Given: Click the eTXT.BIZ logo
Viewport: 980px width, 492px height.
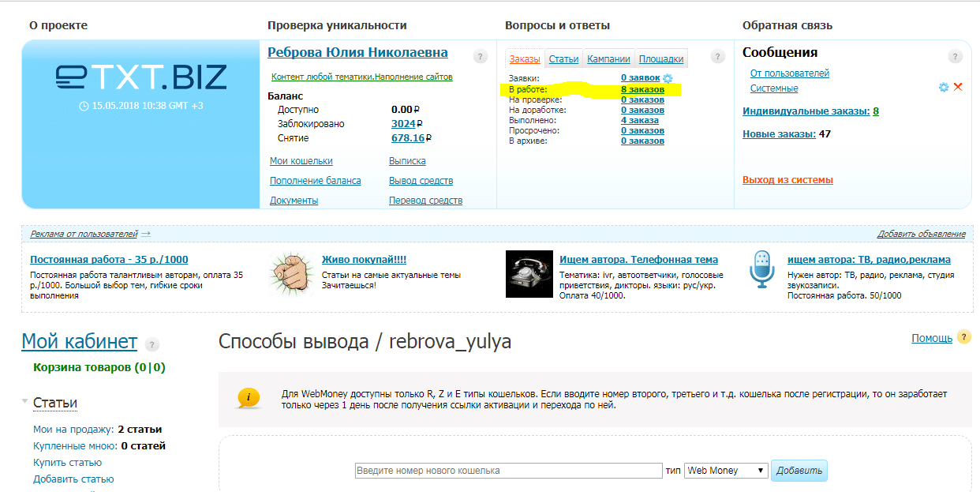Looking at the screenshot, I should 141,77.
